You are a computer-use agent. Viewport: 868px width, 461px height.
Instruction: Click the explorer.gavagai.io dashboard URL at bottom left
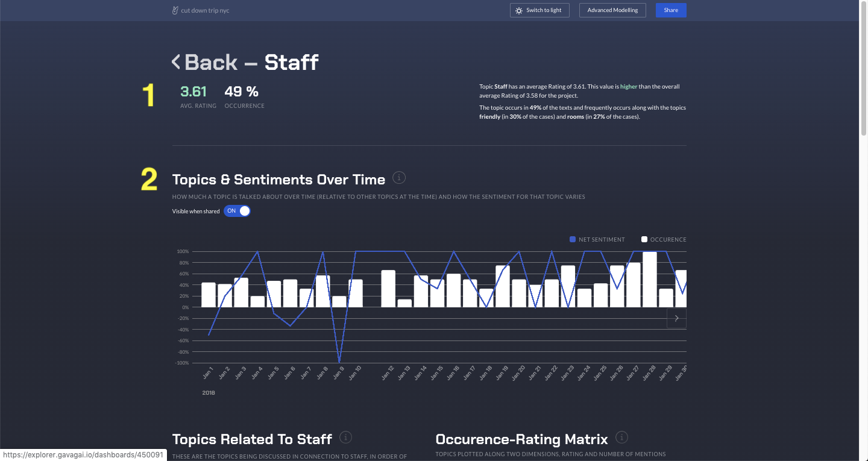coord(83,454)
